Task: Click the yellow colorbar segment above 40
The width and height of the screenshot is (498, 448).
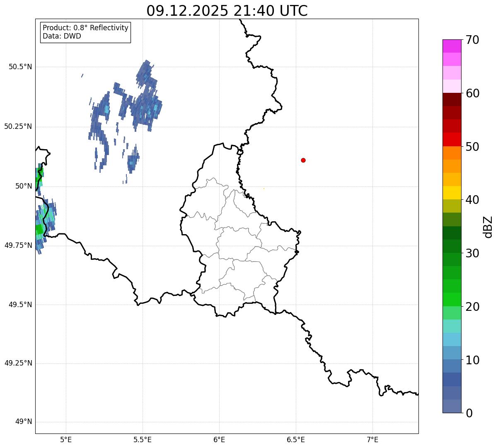Action: click(x=452, y=193)
